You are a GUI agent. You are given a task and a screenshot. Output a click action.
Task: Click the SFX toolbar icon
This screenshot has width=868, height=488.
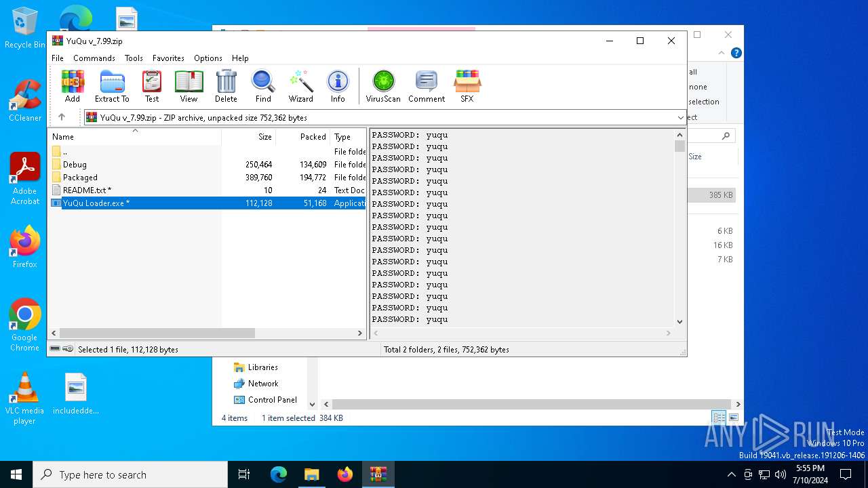(467, 86)
